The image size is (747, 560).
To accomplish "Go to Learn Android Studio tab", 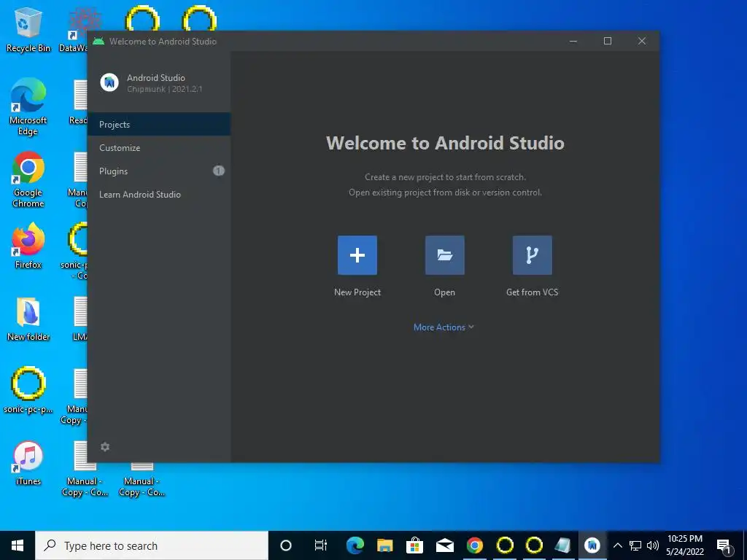I will (x=159, y=194).
